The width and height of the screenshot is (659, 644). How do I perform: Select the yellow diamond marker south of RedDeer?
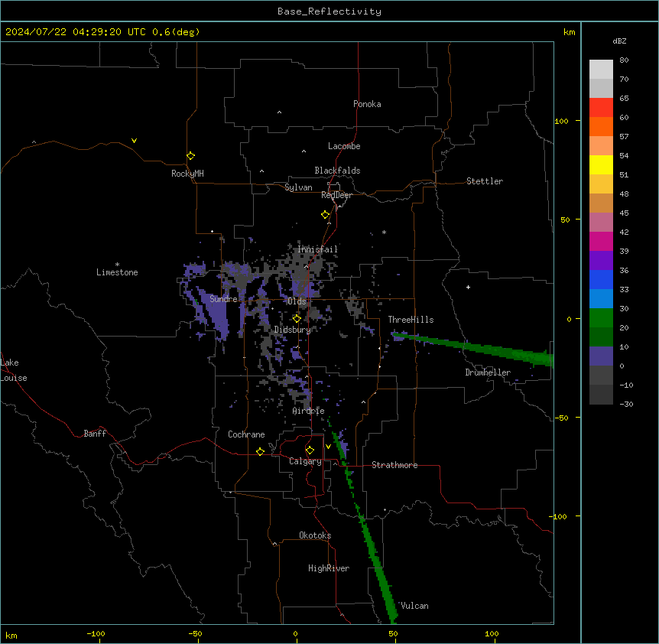[325, 215]
